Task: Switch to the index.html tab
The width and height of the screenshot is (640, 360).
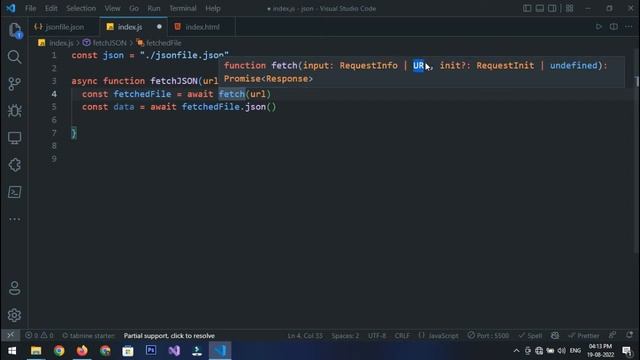Action: pyautogui.click(x=201, y=27)
